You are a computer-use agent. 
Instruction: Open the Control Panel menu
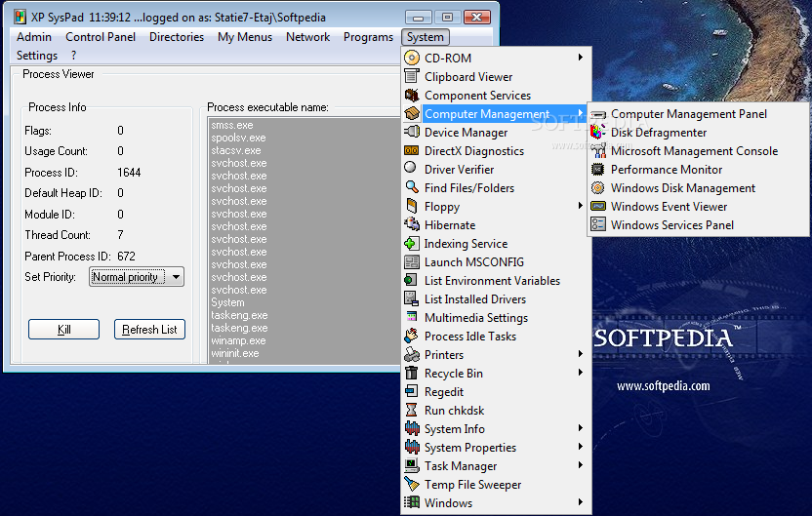[x=101, y=37]
